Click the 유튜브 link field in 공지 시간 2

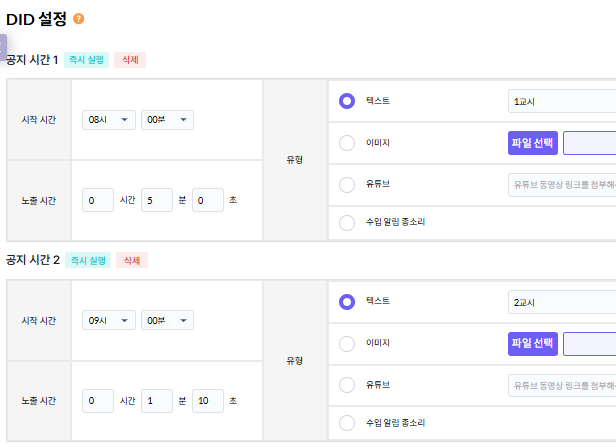[x=561, y=385]
